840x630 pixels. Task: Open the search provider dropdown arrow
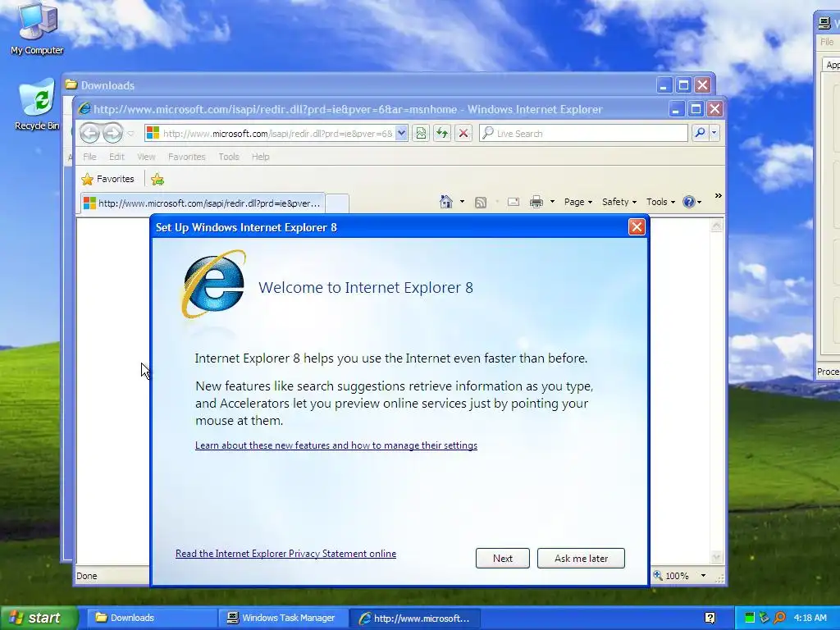coord(714,133)
